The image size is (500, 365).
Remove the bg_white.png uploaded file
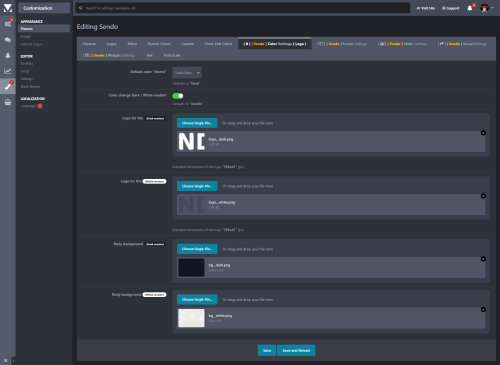483,310
